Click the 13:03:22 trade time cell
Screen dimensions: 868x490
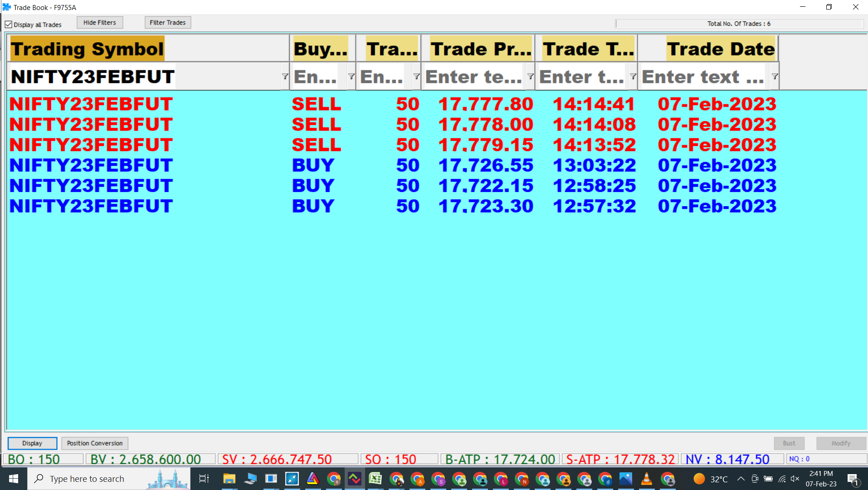(594, 165)
